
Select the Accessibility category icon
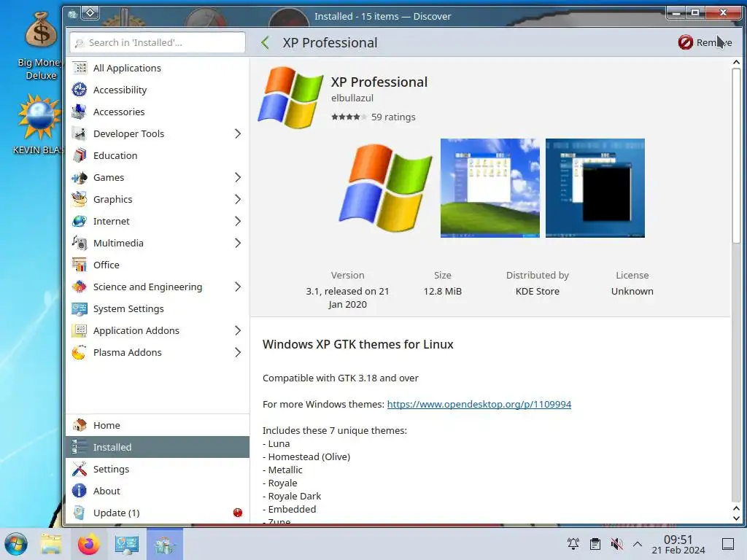80,90
